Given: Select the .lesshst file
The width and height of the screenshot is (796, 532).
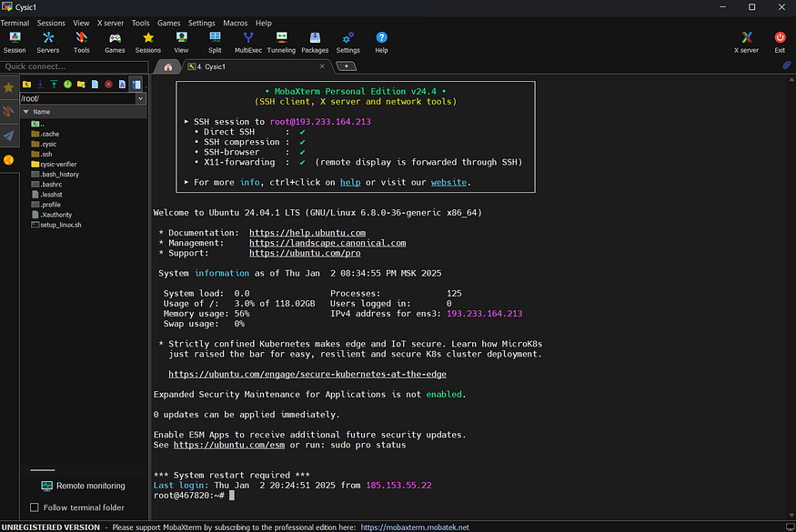Looking at the screenshot, I should click(x=46, y=195).
